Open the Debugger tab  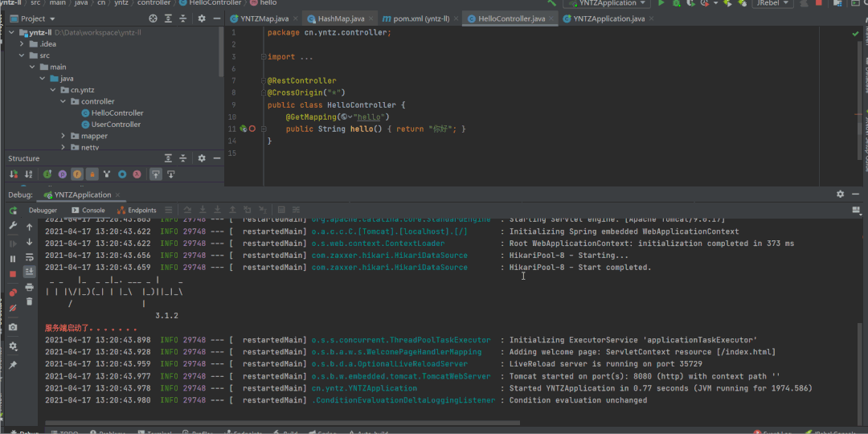tap(43, 211)
